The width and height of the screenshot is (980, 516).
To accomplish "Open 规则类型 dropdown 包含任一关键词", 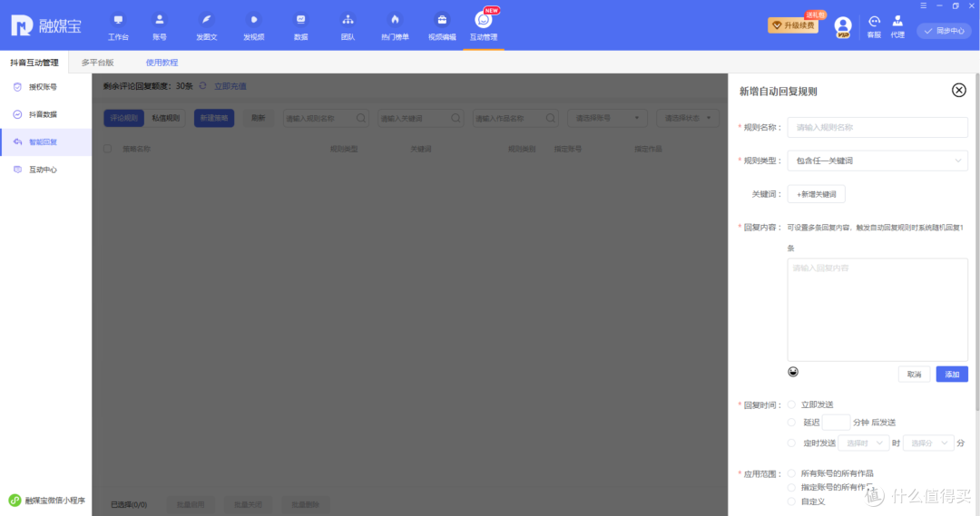I will tap(877, 161).
